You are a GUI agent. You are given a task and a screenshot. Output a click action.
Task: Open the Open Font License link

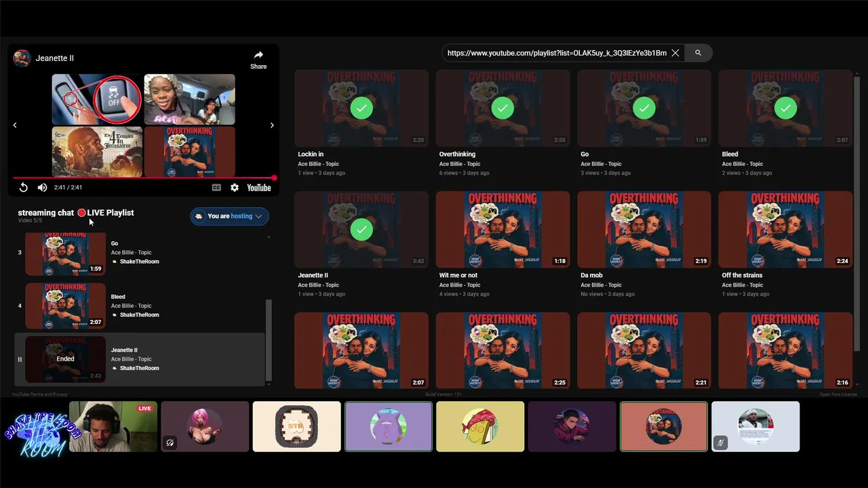(x=838, y=394)
